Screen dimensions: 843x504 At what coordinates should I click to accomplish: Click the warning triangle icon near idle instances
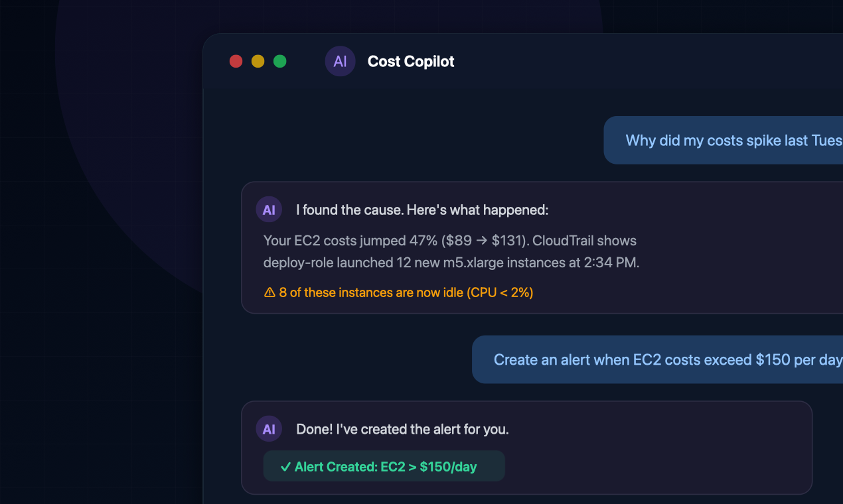coord(269,292)
